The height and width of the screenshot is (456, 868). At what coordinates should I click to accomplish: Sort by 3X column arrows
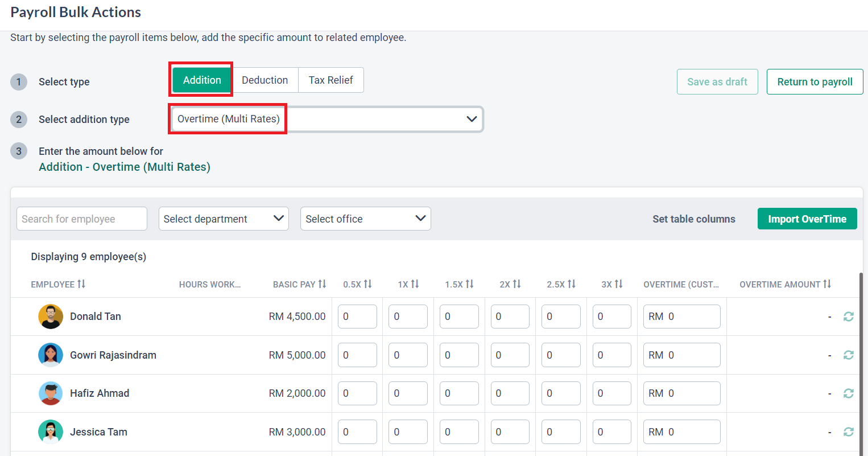[x=619, y=284]
